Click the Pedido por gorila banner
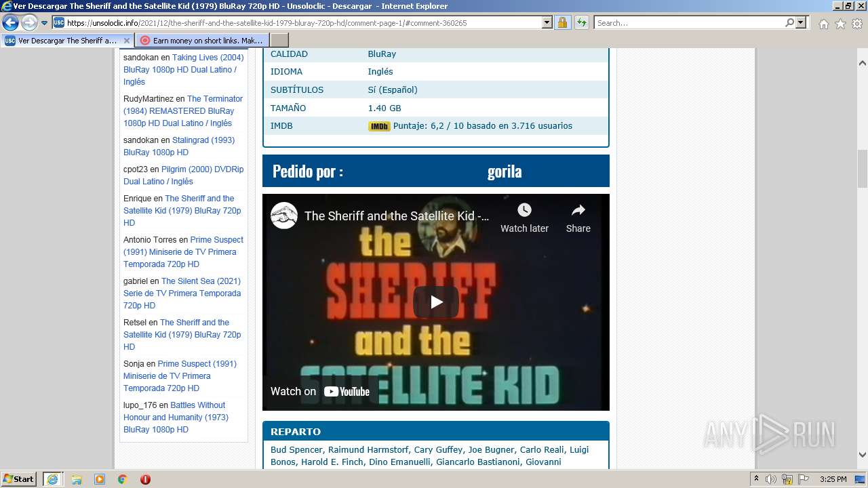This screenshot has width=868, height=488. (x=436, y=171)
